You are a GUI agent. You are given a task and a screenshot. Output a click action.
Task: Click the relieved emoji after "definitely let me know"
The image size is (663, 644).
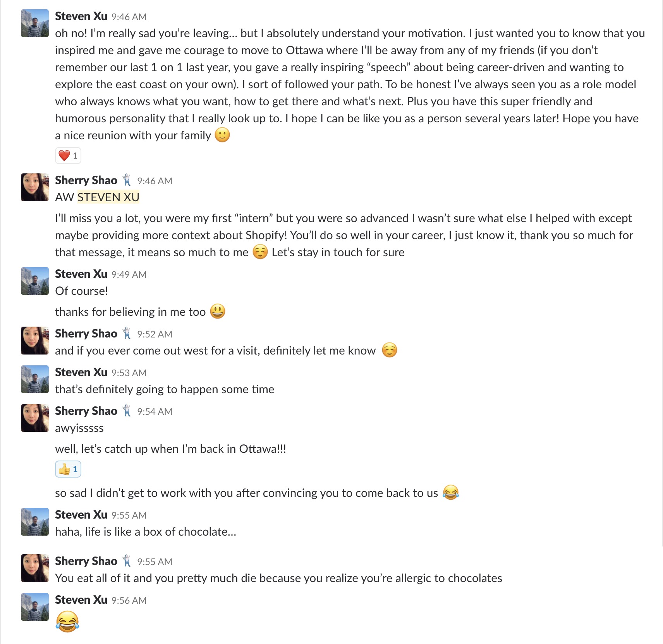point(390,350)
